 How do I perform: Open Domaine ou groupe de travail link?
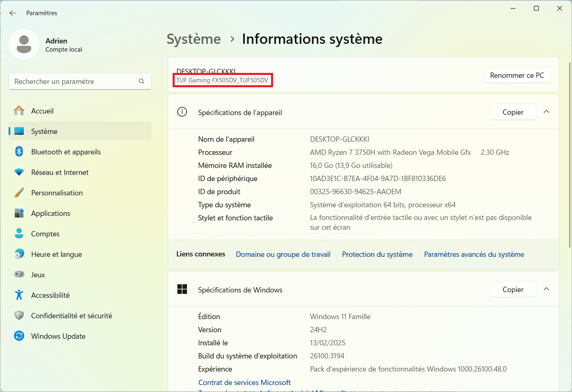(x=283, y=254)
